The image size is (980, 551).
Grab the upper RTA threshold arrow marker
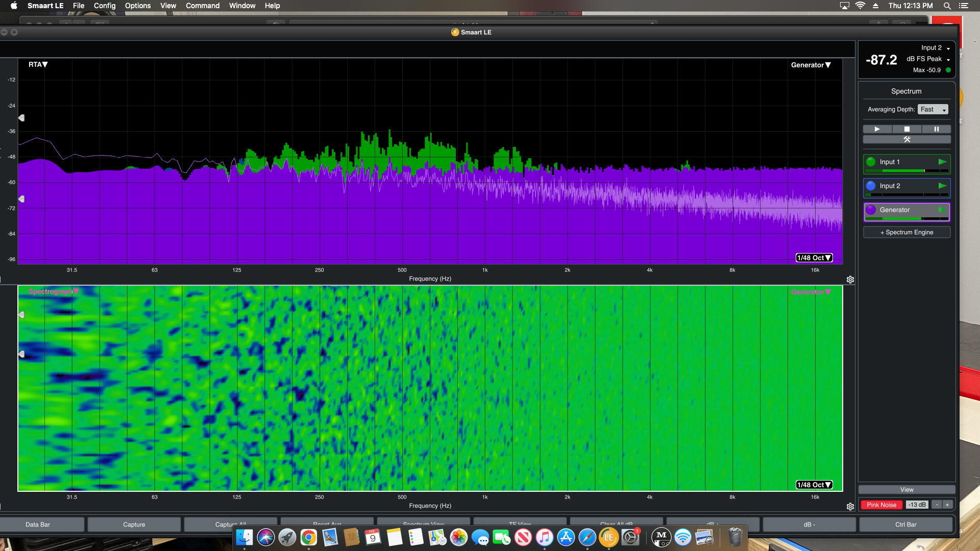point(21,118)
